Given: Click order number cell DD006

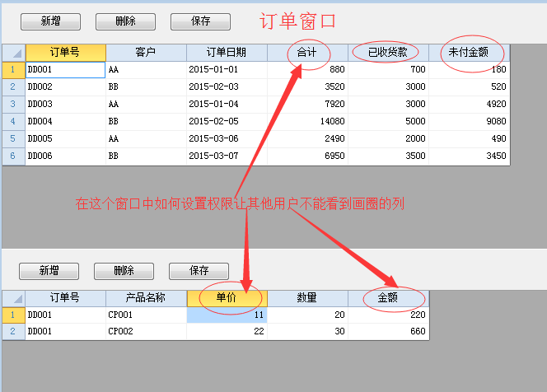Looking at the screenshot, I should (x=66, y=156).
